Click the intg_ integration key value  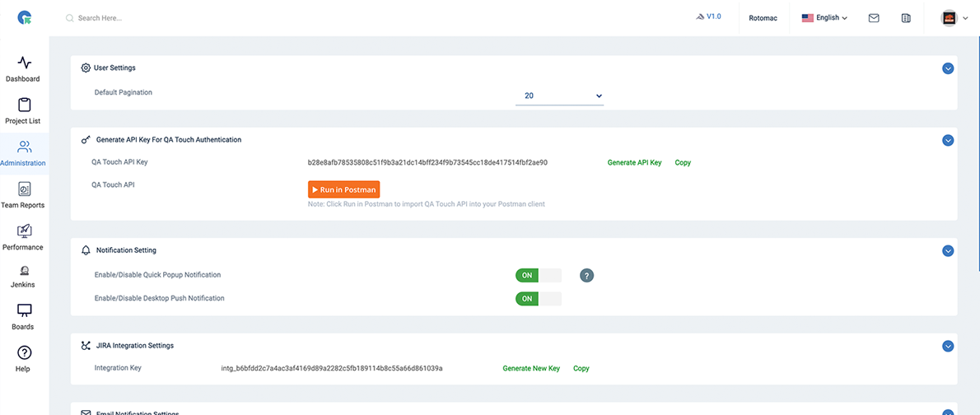(x=332, y=368)
